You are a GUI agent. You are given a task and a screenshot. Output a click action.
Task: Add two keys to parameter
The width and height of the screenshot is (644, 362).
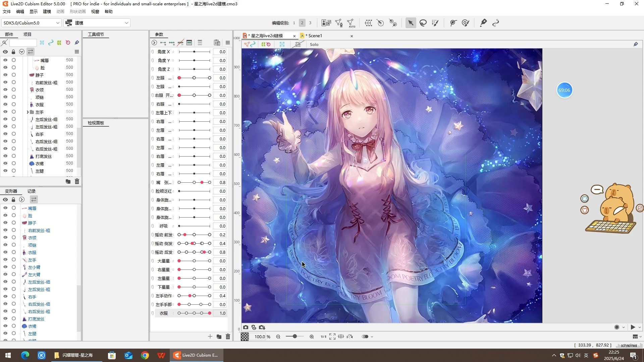click(x=163, y=43)
